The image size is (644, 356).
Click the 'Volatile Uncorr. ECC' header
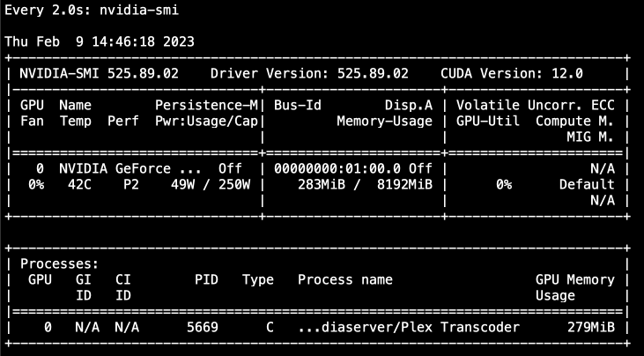[x=536, y=105]
